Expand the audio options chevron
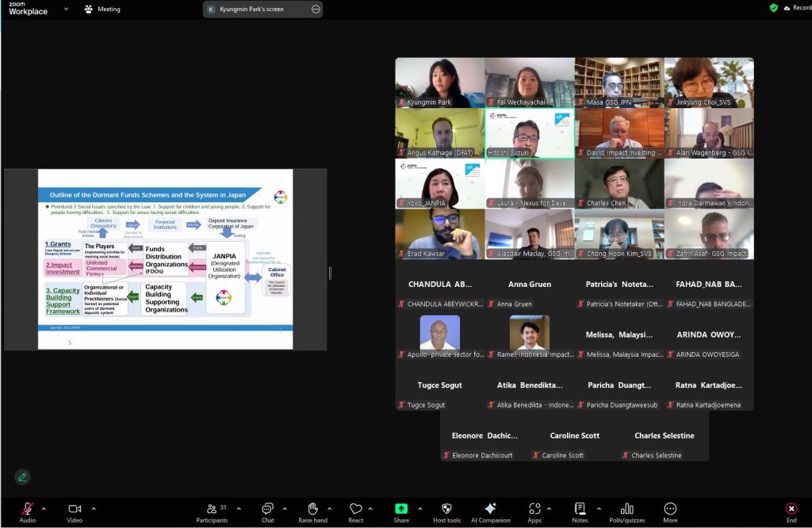The height and width of the screenshot is (528, 812). point(44,508)
